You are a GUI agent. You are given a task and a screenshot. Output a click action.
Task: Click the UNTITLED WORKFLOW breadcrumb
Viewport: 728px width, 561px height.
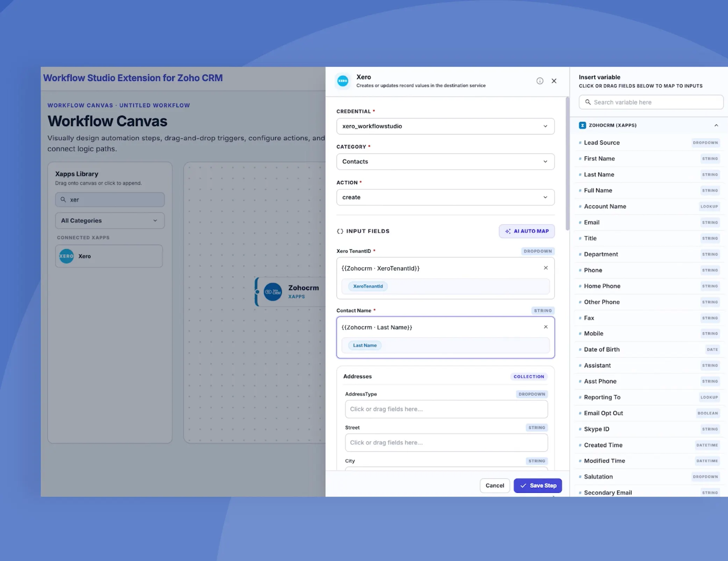pyautogui.click(x=154, y=105)
